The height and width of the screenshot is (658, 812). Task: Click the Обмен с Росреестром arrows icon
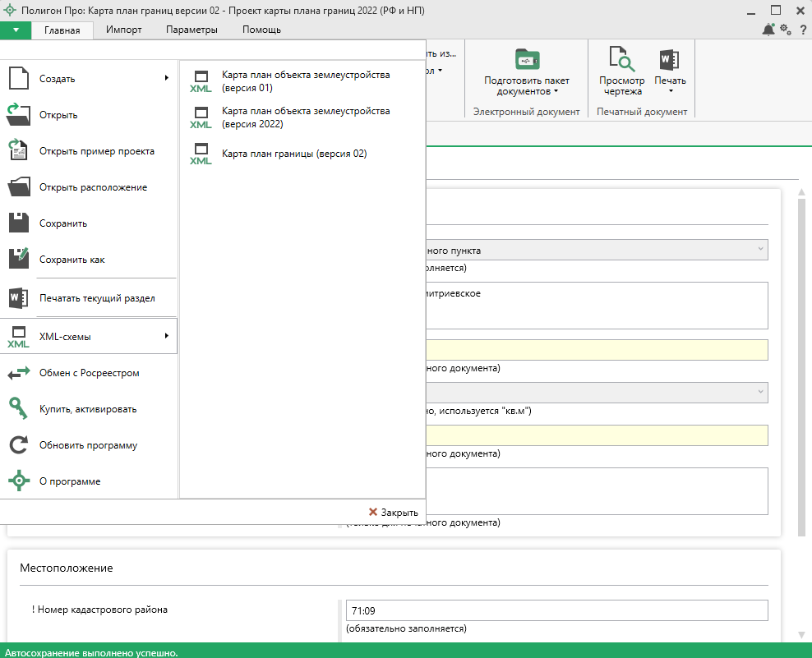coord(18,373)
